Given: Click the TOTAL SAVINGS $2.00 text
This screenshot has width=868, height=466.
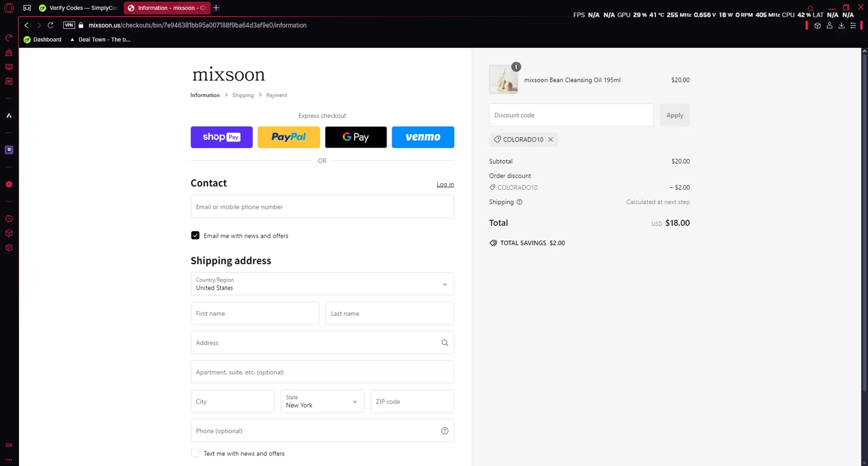Looking at the screenshot, I should pos(532,243).
